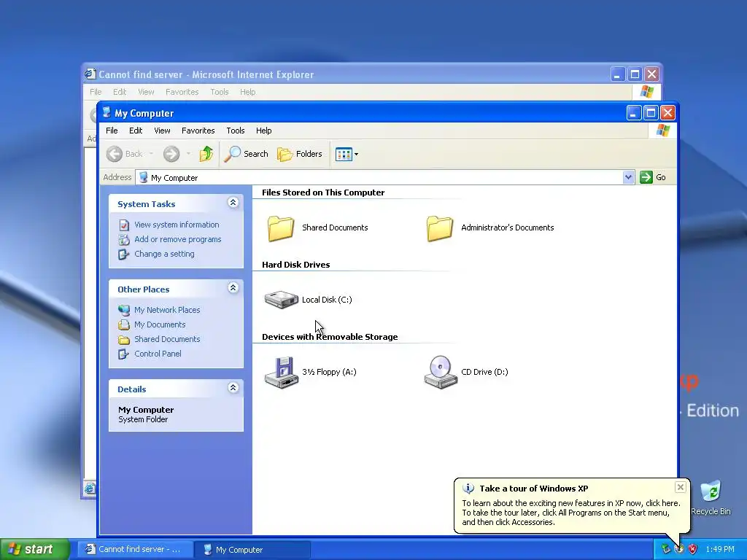
Task: Click View system information link
Action: 177,225
